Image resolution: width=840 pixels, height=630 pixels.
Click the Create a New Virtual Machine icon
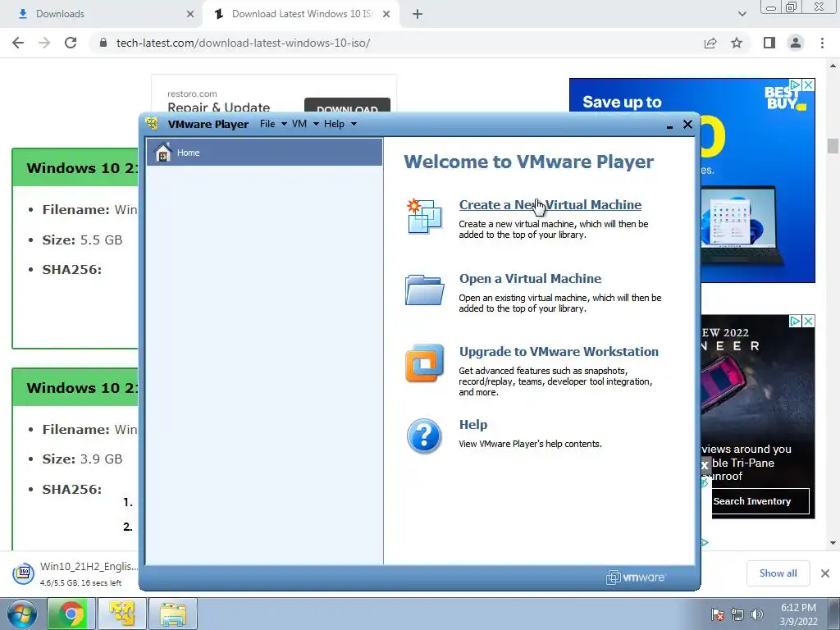[424, 216]
